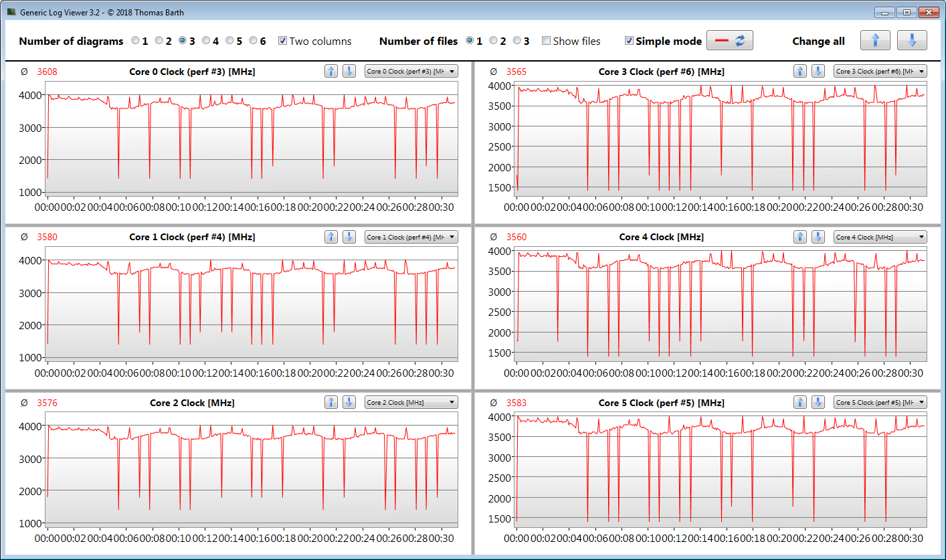Open the Core 2 Clock sensor dropdown
Image resolution: width=946 pixels, height=560 pixels.
[x=411, y=402]
